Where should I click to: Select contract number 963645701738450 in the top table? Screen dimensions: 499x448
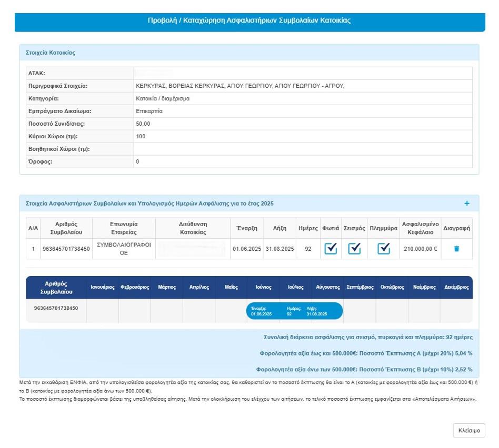(66, 249)
